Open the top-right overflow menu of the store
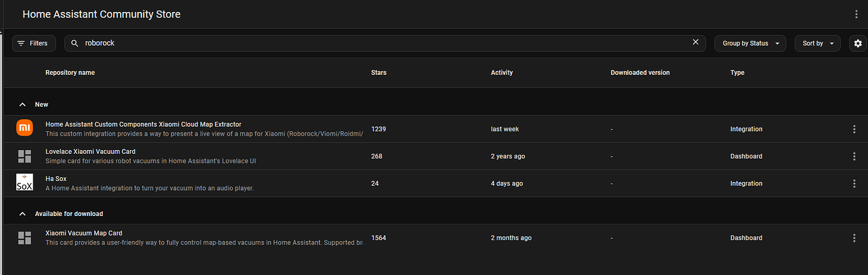 point(856,14)
